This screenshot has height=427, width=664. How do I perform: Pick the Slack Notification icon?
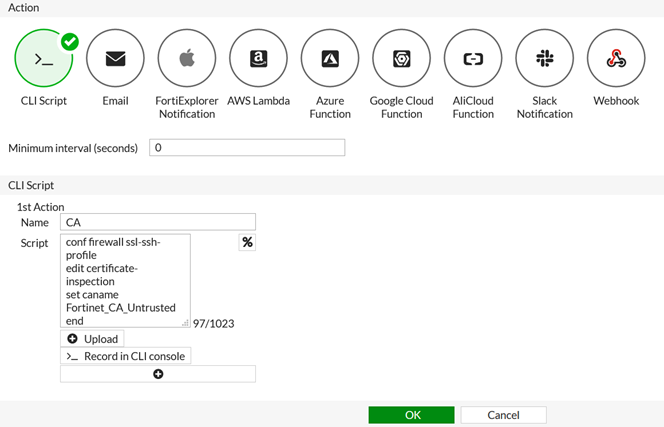[545, 60]
